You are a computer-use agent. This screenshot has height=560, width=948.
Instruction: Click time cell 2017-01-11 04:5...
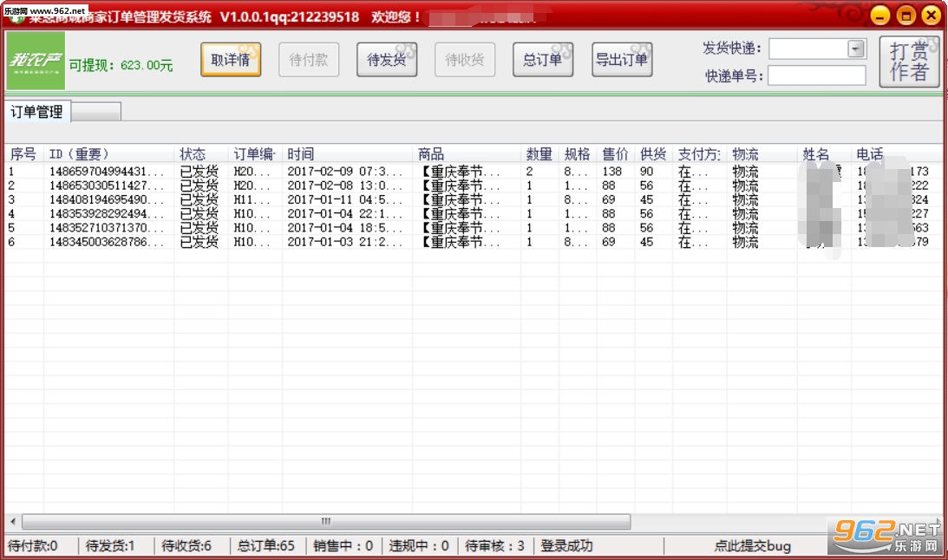click(344, 199)
